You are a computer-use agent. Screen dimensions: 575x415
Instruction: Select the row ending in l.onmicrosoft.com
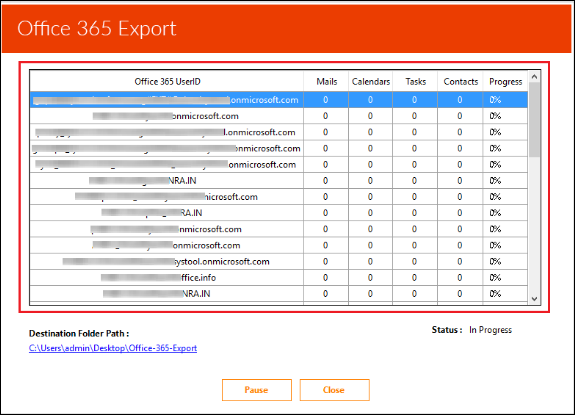coord(279,132)
